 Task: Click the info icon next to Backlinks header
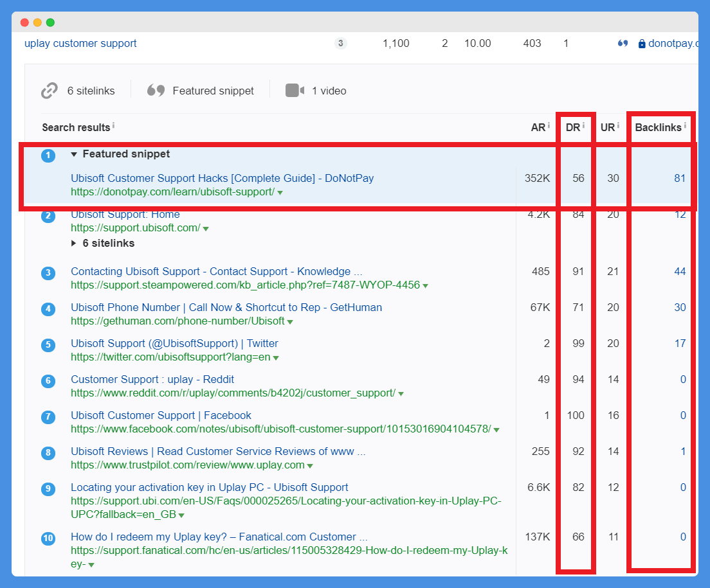pos(685,125)
